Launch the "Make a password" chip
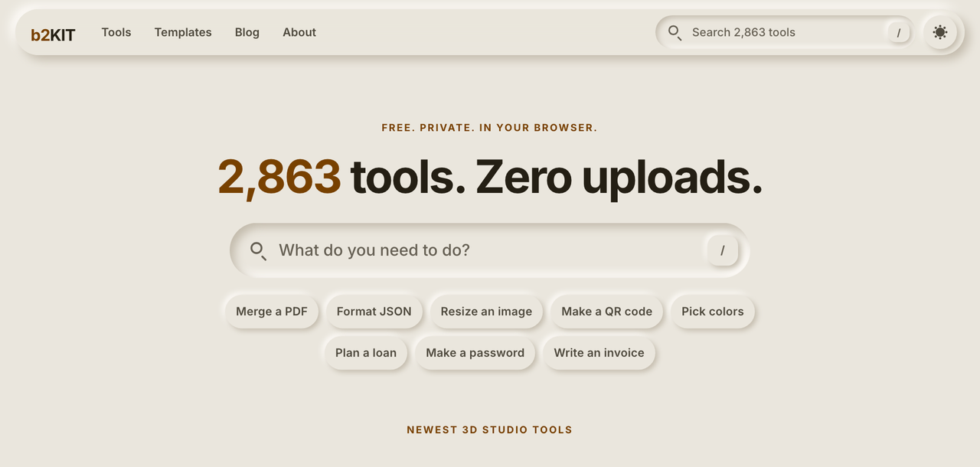This screenshot has width=980, height=467. pyautogui.click(x=475, y=353)
